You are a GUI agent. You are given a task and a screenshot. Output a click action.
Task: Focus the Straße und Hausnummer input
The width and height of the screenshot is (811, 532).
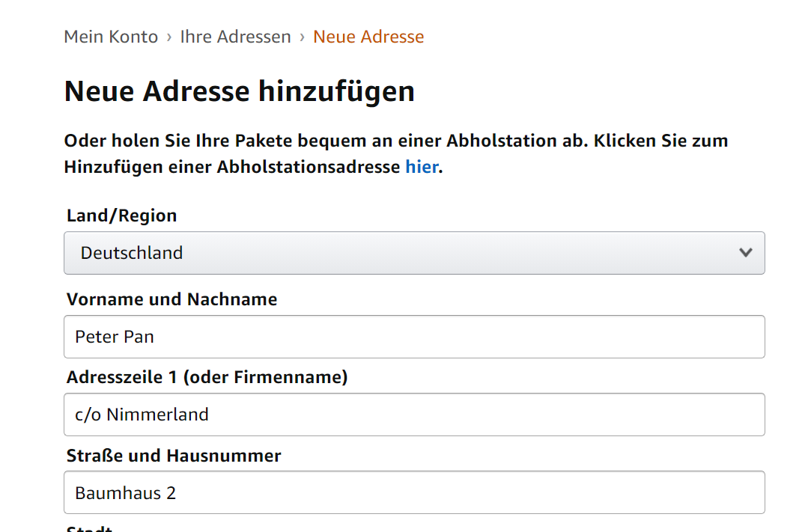(x=413, y=492)
